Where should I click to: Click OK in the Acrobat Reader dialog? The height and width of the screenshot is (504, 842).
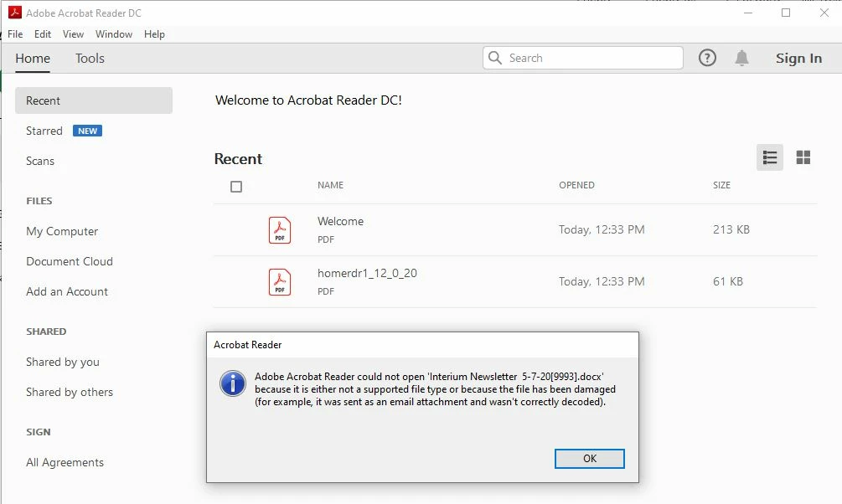coord(589,459)
